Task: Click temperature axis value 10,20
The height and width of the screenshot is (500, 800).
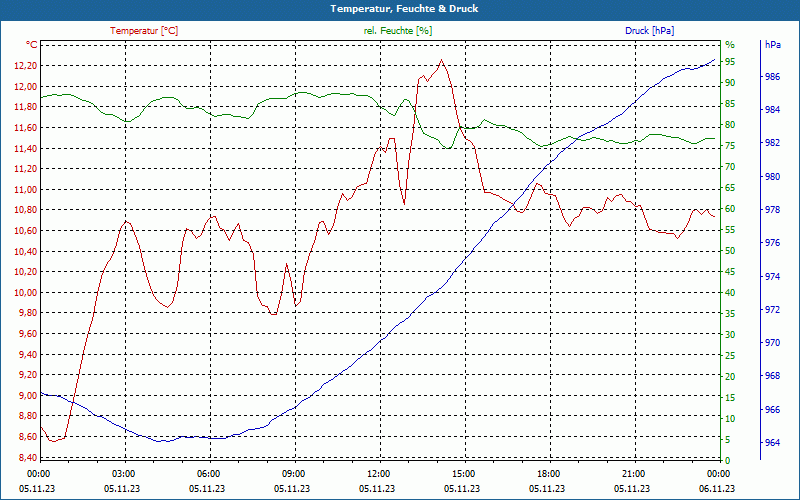Action: pos(28,272)
